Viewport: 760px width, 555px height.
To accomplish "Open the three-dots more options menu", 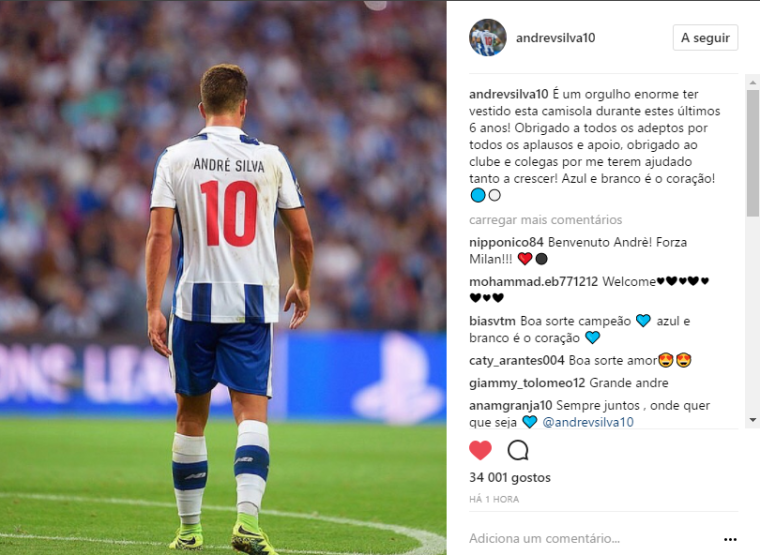I will point(730,539).
